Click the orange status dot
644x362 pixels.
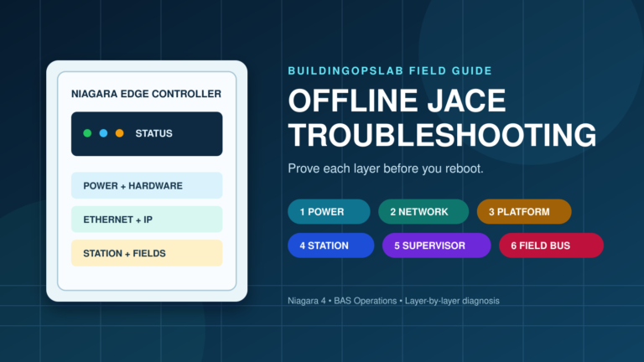(x=120, y=133)
